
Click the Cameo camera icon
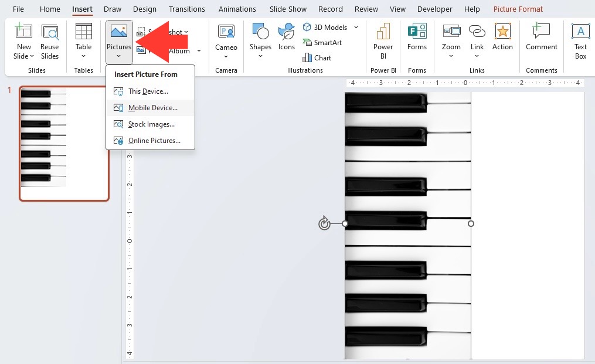click(226, 32)
